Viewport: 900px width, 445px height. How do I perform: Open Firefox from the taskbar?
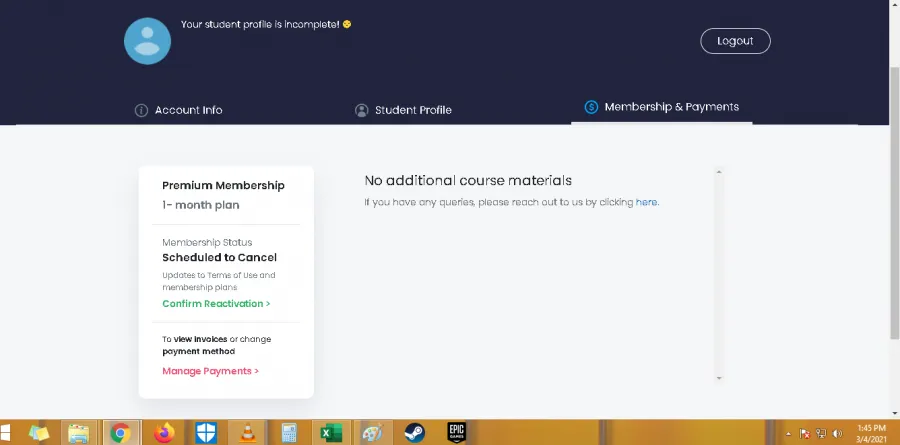pyautogui.click(x=164, y=433)
